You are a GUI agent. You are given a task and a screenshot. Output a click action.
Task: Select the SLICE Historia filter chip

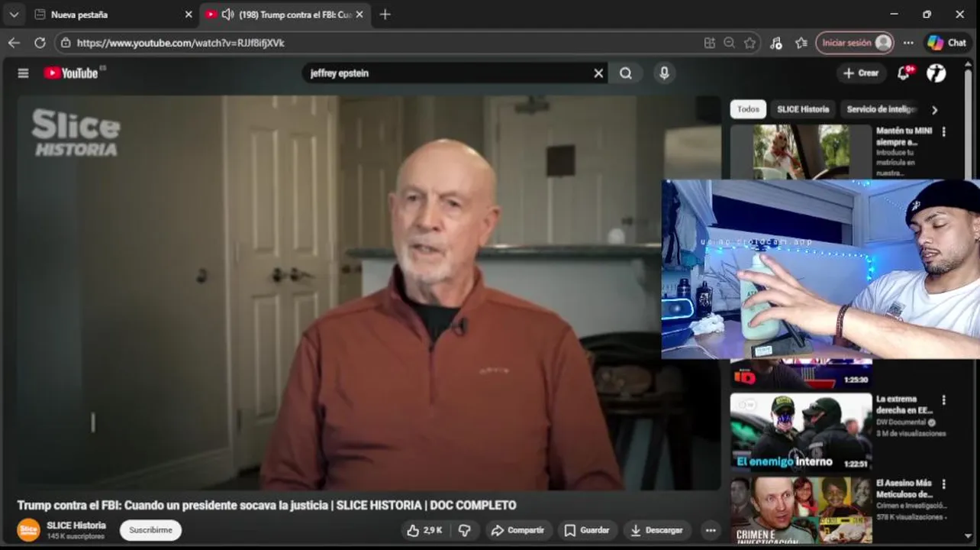(x=803, y=109)
